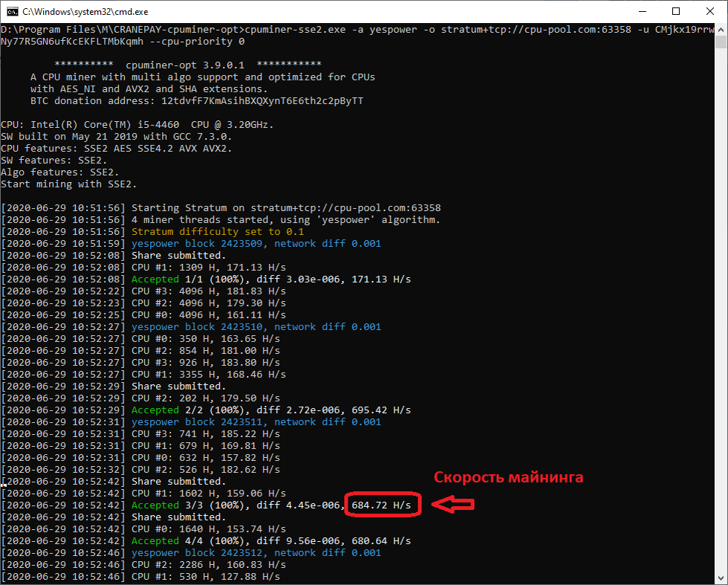Click the CPU: Intel(R) Core(TM) i5-4460 line

click(x=137, y=125)
